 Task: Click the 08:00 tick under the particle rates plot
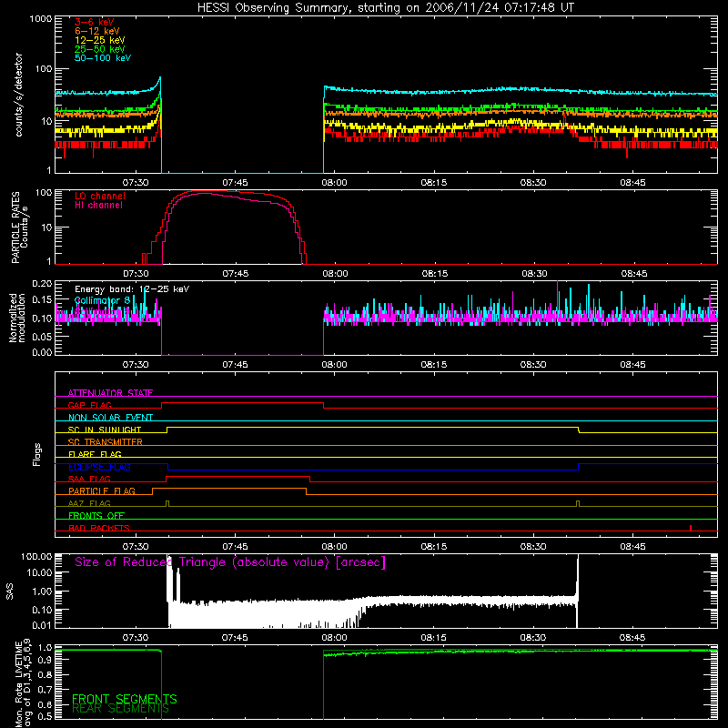pos(335,274)
